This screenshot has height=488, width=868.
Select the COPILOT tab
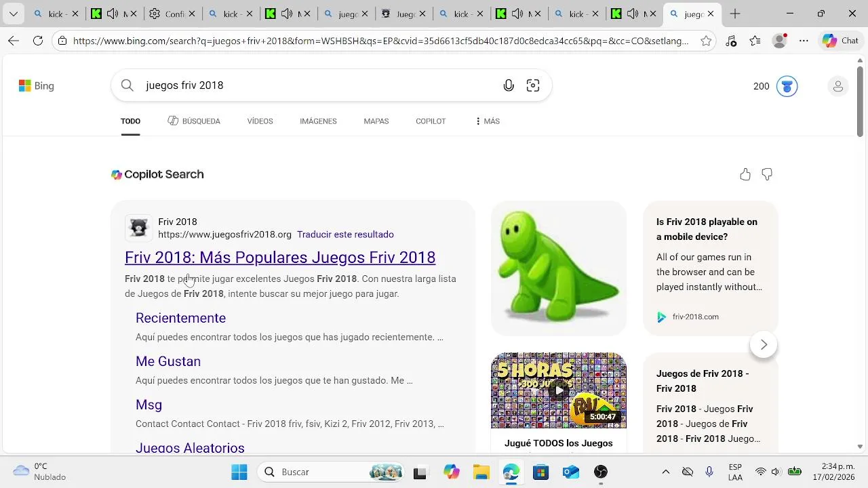431,121
